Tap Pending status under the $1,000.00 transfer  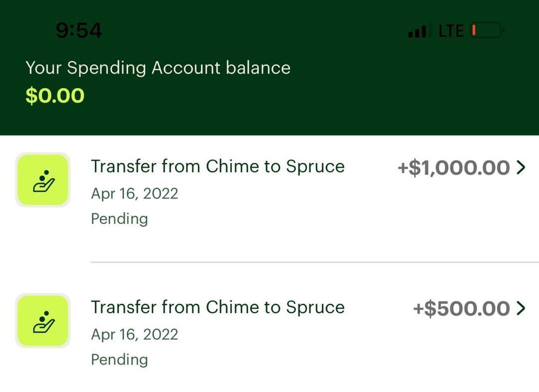pyautogui.click(x=119, y=218)
